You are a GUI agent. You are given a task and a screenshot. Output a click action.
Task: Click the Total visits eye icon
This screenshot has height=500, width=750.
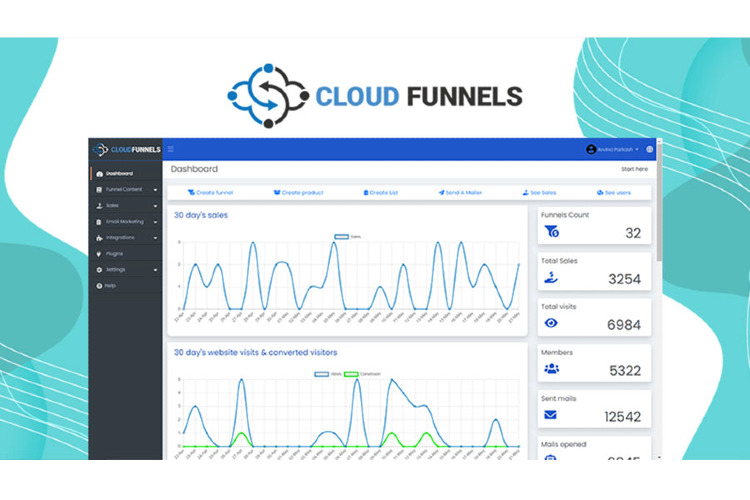pos(551,323)
